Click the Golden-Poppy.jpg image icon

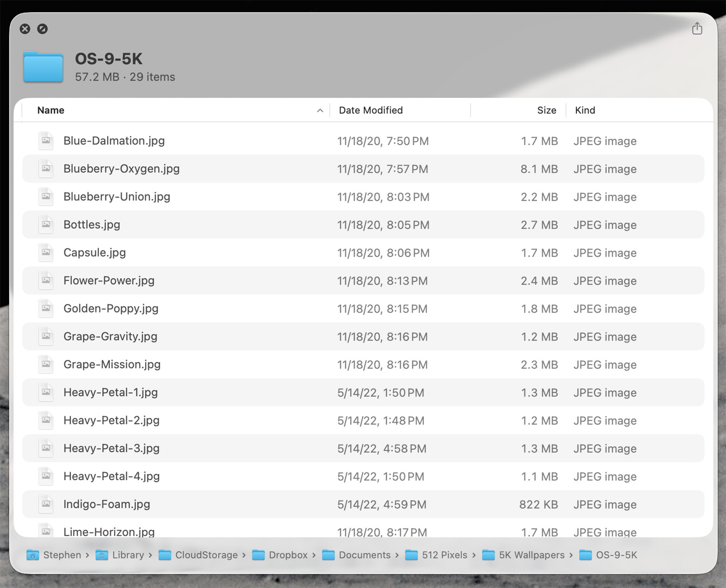tap(46, 308)
